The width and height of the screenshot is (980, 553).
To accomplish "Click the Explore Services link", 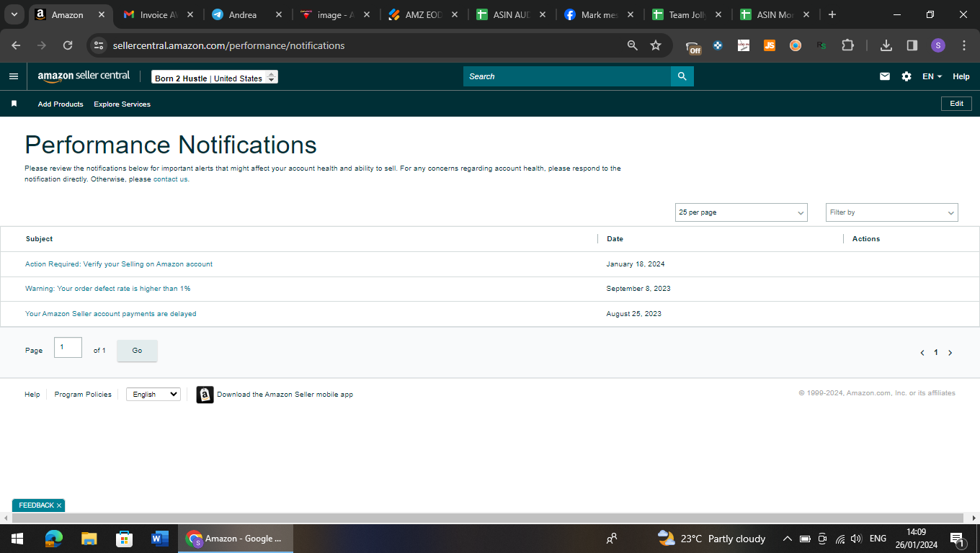I will click(x=122, y=104).
